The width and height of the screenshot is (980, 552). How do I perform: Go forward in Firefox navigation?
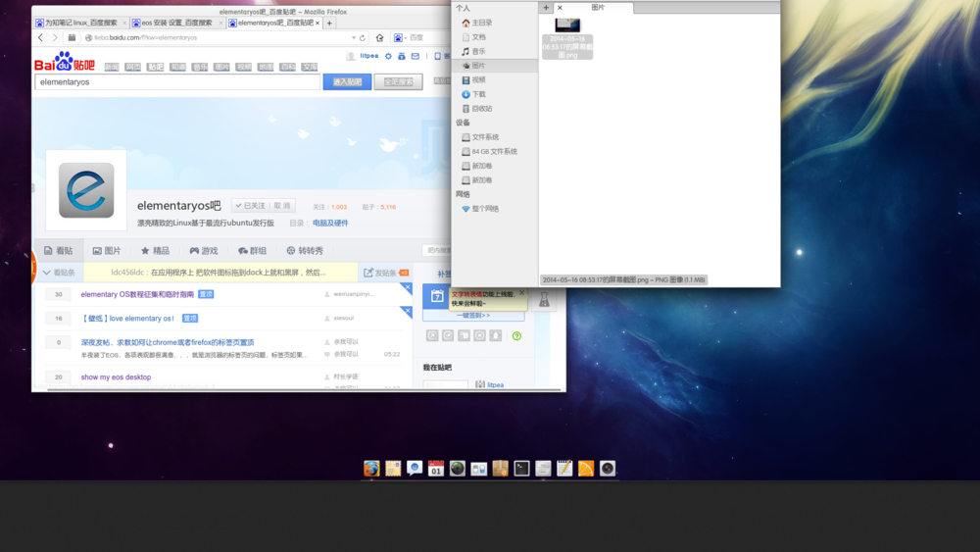[x=55, y=37]
